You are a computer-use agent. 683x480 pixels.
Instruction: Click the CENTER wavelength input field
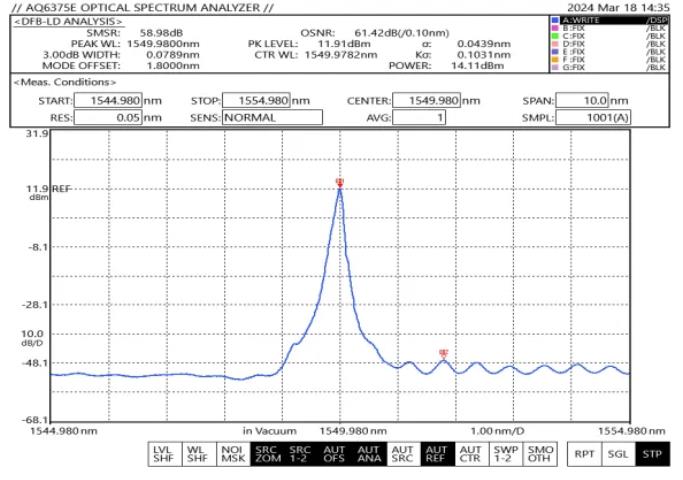point(432,101)
